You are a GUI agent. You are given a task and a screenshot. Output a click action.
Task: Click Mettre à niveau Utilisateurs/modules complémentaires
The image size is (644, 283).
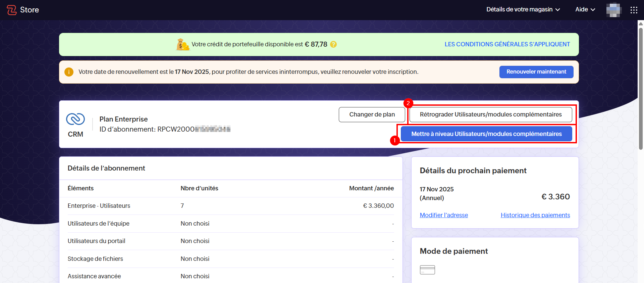[486, 134]
